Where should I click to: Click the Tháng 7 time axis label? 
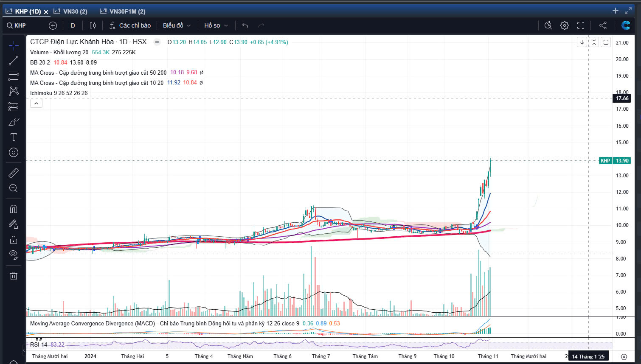pyautogui.click(x=320, y=356)
